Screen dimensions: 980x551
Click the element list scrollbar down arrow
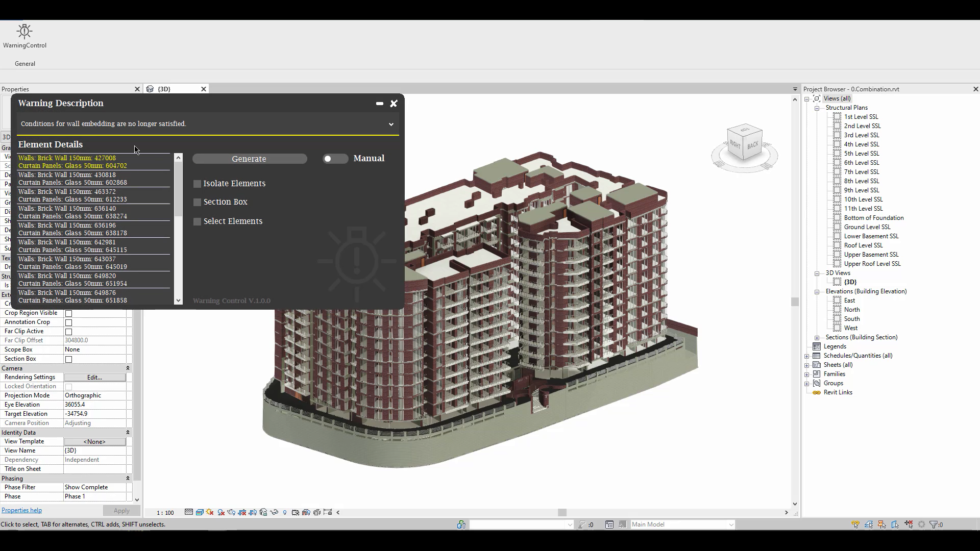pyautogui.click(x=178, y=300)
